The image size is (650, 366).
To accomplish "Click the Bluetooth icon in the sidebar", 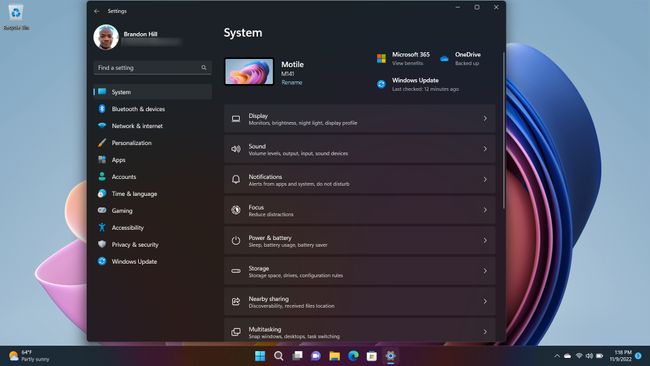I will click(x=102, y=109).
